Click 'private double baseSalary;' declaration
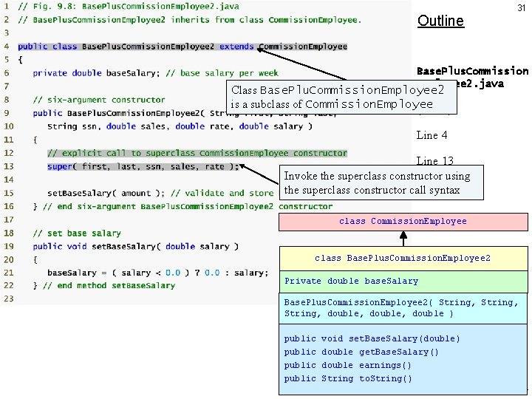Screen dimensions: 532x399 (96, 73)
